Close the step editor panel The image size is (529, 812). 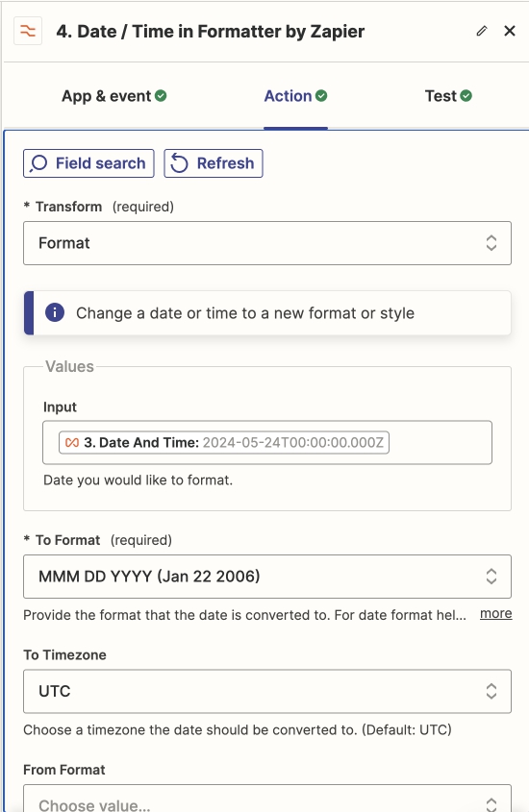[510, 31]
